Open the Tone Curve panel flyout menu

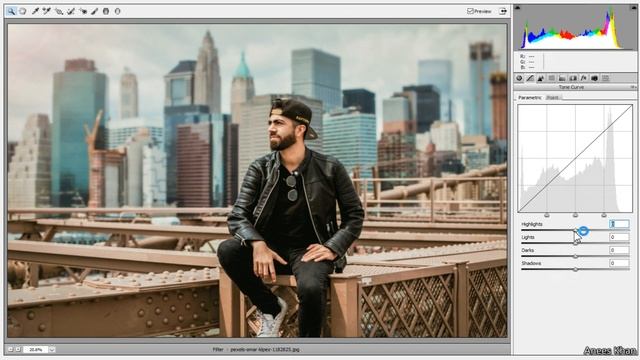tap(633, 87)
